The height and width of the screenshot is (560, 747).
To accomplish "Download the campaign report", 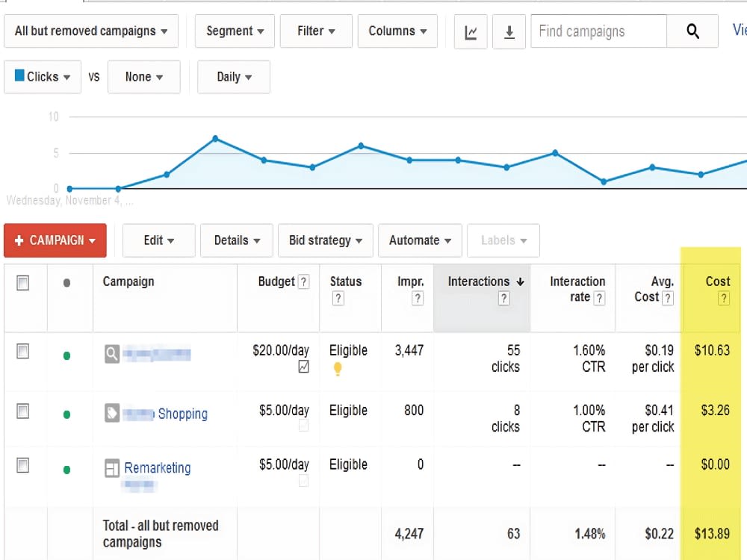I will [509, 32].
